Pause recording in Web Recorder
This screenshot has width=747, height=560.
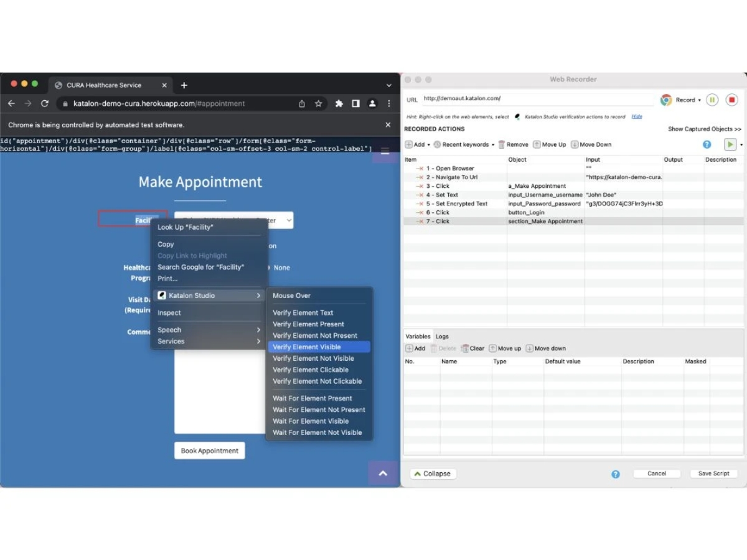[712, 100]
